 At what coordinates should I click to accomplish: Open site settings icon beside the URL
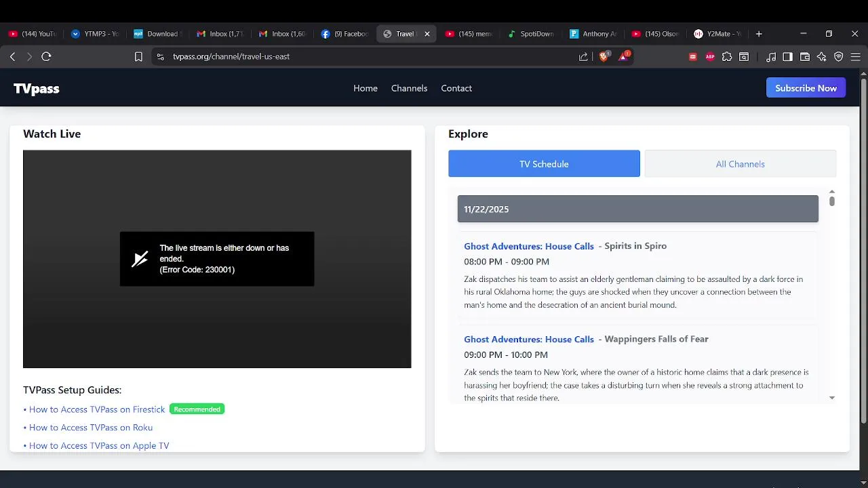pyautogui.click(x=160, y=57)
